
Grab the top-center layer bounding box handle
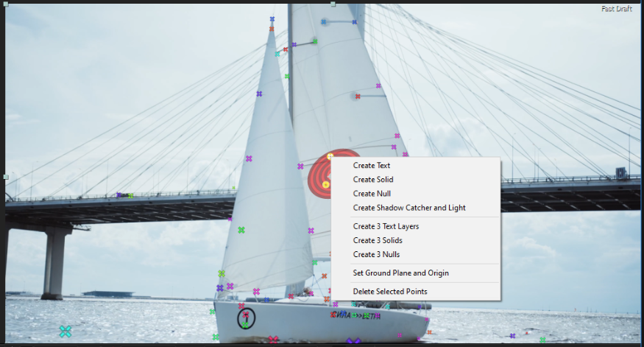coord(333,4)
